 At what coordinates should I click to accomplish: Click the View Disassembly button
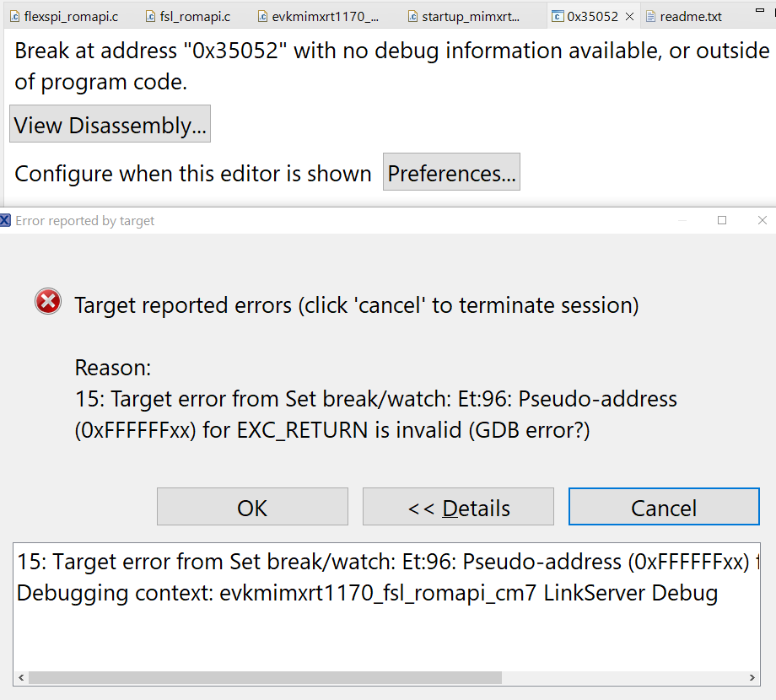110,125
